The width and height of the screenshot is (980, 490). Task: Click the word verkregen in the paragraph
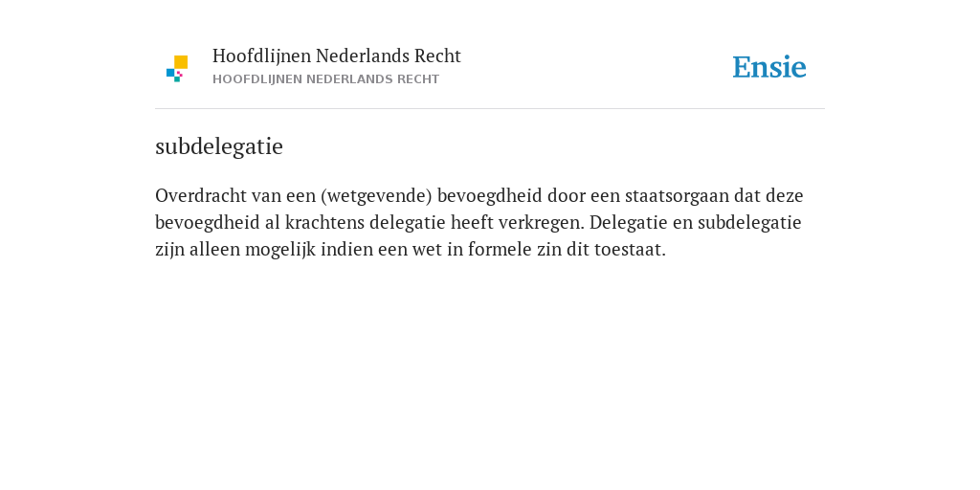(541, 222)
